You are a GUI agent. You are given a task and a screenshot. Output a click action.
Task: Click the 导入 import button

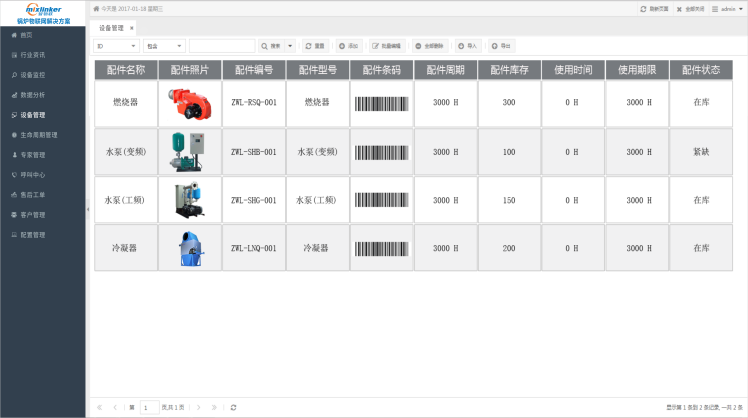467,46
